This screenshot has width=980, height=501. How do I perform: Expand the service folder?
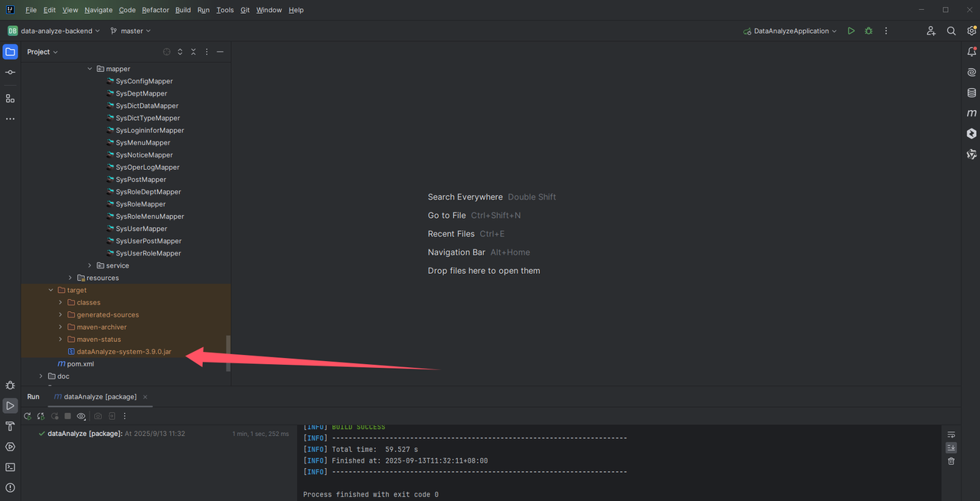coord(89,265)
